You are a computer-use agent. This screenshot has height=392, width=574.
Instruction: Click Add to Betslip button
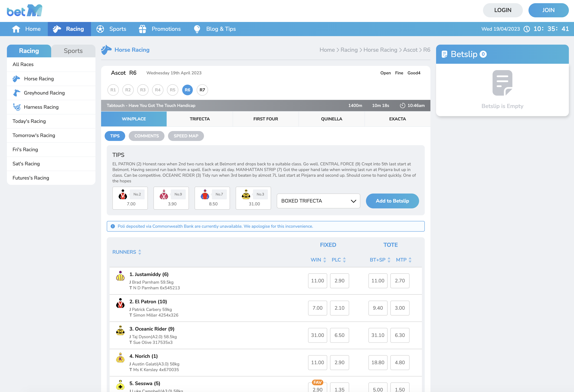(x=392, y=201)
